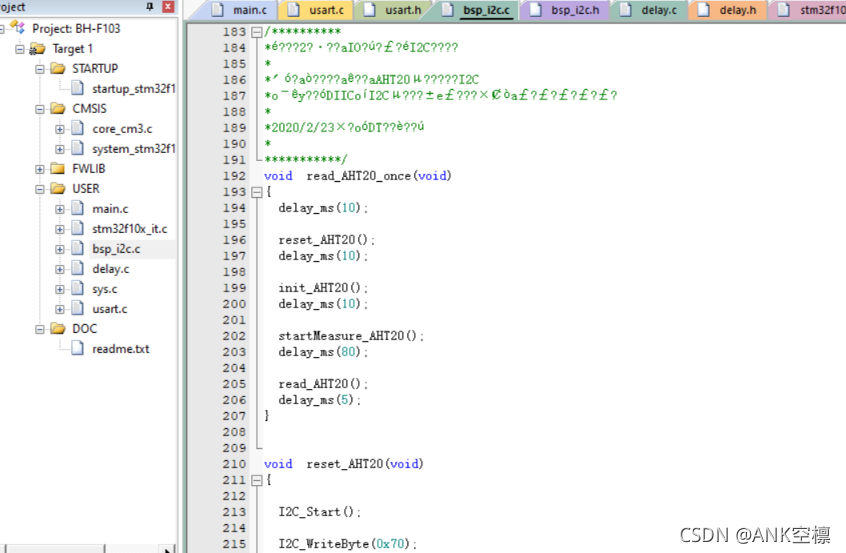
Task: Select core_cm3.c file in tree
Action: click(122, 129)
